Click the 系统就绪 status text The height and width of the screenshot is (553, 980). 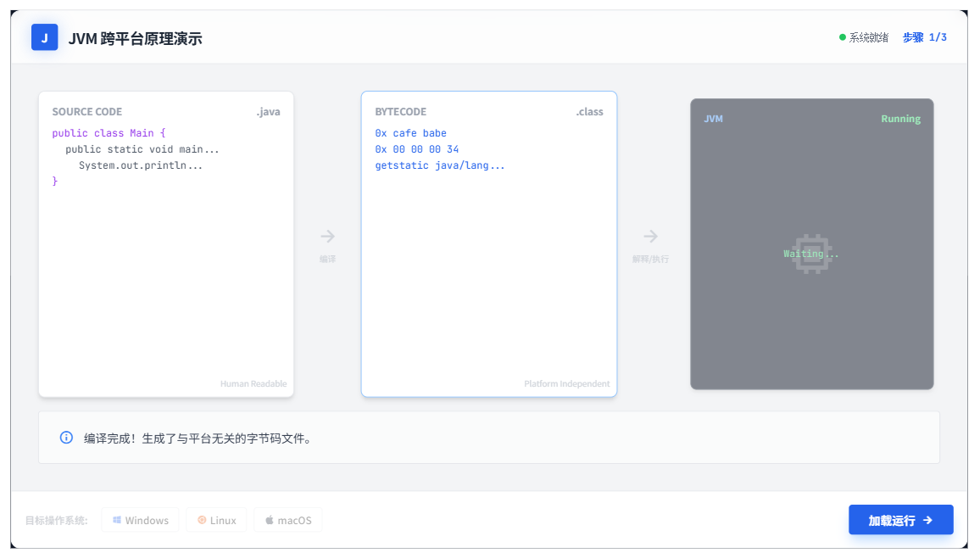[x=869, y=37]
